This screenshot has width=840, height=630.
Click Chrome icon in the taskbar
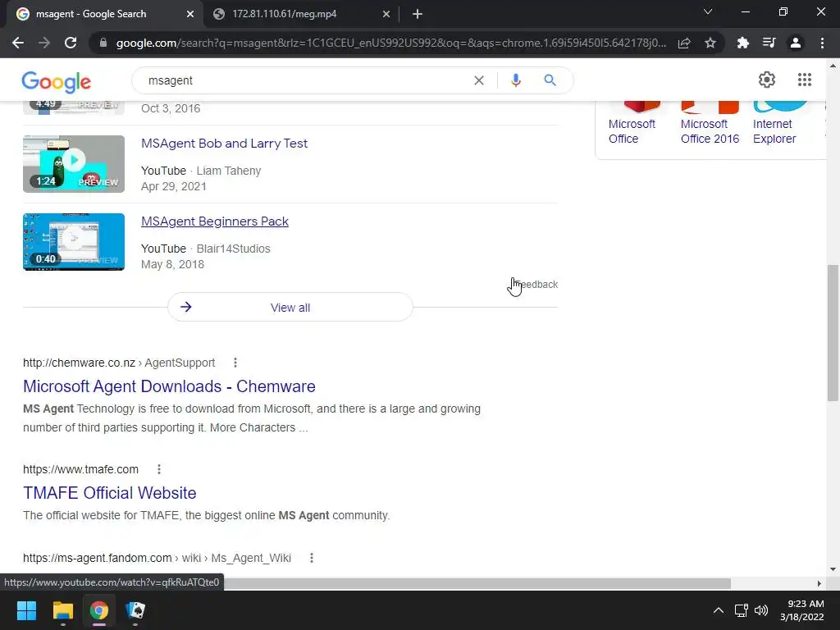tap(99, 610)
